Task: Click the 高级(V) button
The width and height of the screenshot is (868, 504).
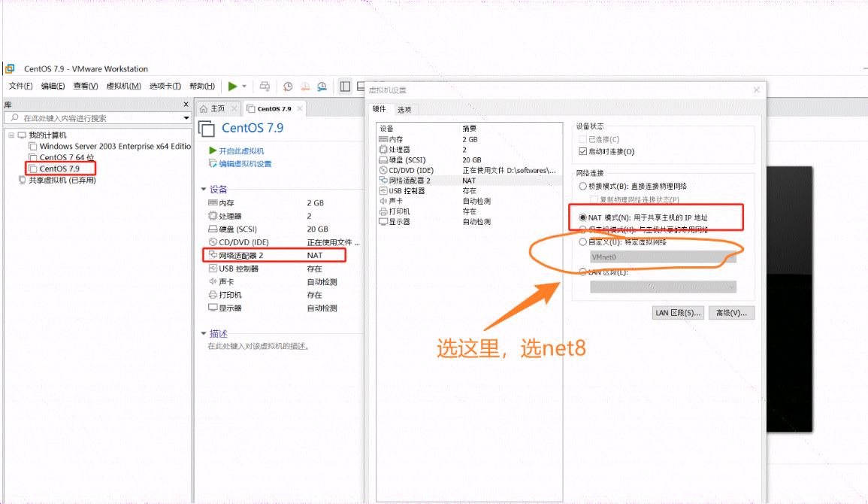Action: 731,312
